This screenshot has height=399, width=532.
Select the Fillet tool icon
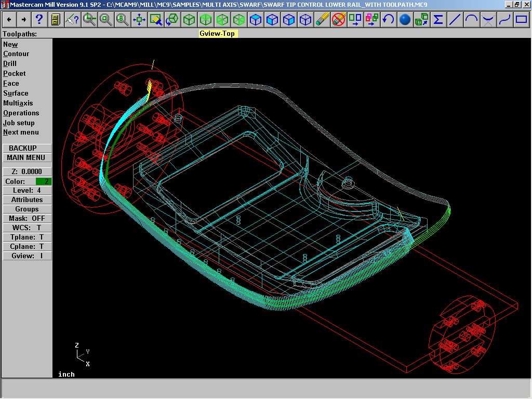pyautogui.click(x=488, y=20)
